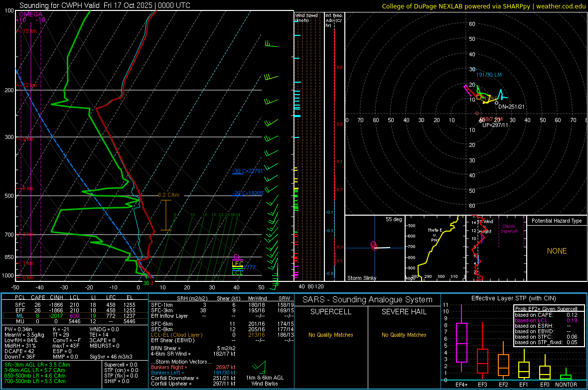The width and height of the screenshot is (588, 390).
Task: Click the 'Wind Speed (knots)' header
Action: click(x=306, y=17)
